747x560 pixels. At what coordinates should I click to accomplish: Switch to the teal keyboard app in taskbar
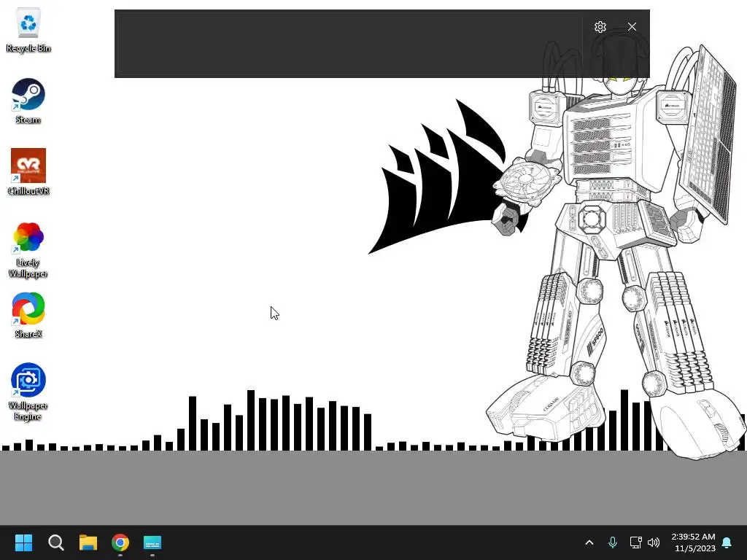click(x=152, y=542)
